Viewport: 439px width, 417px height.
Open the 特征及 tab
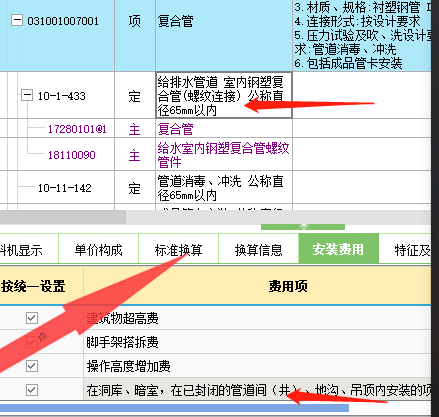click(405, 250)
